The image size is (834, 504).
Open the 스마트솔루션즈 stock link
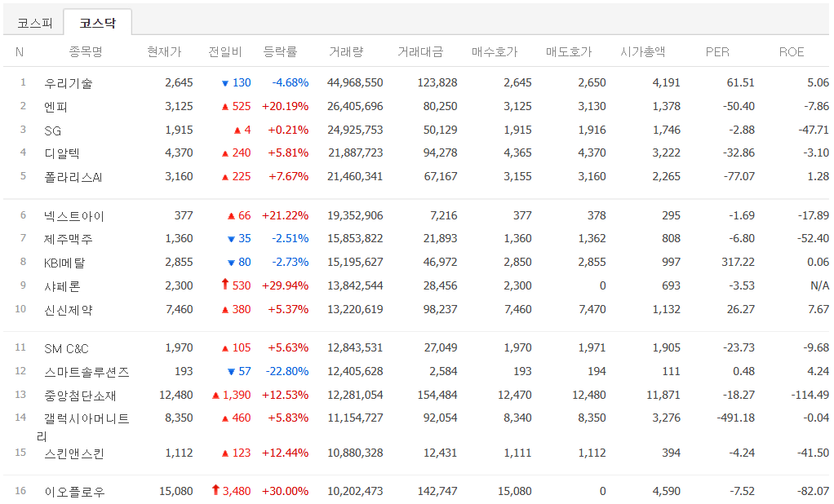coord(87,372)
